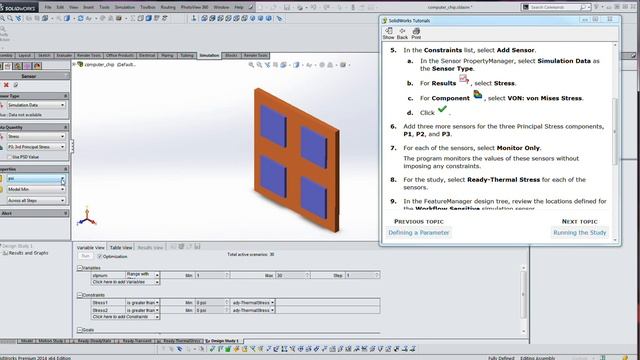Click the Zoom to Area icon in top-left toolbar

click(x=10, y=18)
